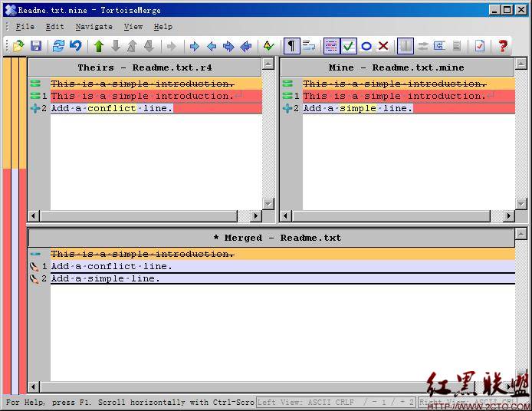
Task: Open the Edit menu
Action: pyautogui.click(x=54, y=27)
